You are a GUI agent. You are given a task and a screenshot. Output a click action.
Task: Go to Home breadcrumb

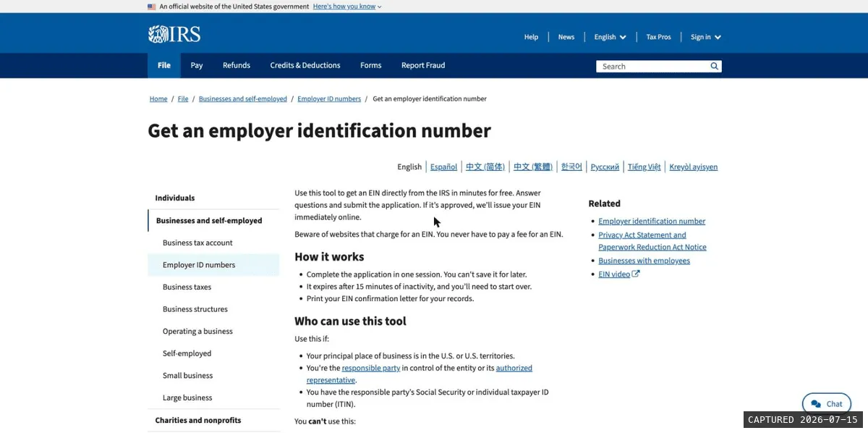(x=158, y=98)
